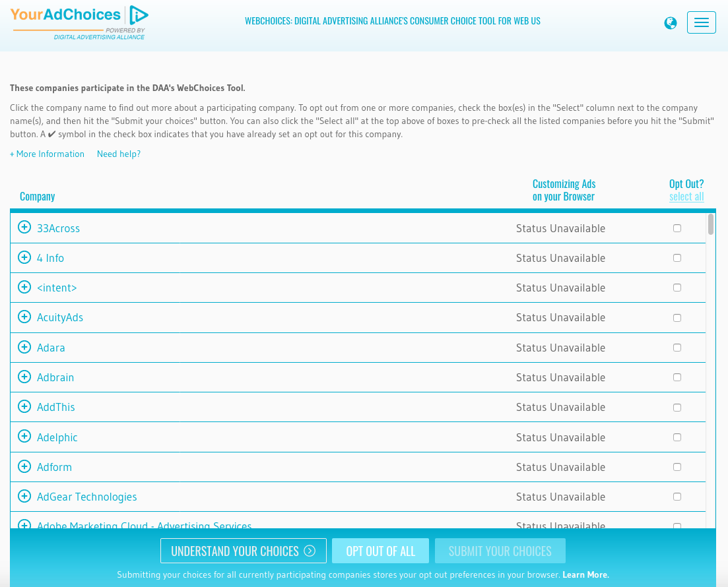Expand the <intent> plus icon
728x587 pixels.
(x=24, y=287)
